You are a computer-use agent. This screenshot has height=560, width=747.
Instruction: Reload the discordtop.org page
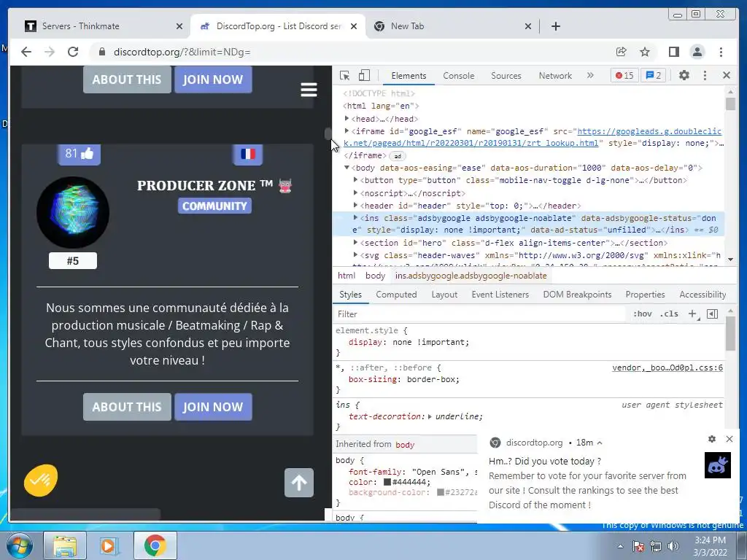(73, 52)
